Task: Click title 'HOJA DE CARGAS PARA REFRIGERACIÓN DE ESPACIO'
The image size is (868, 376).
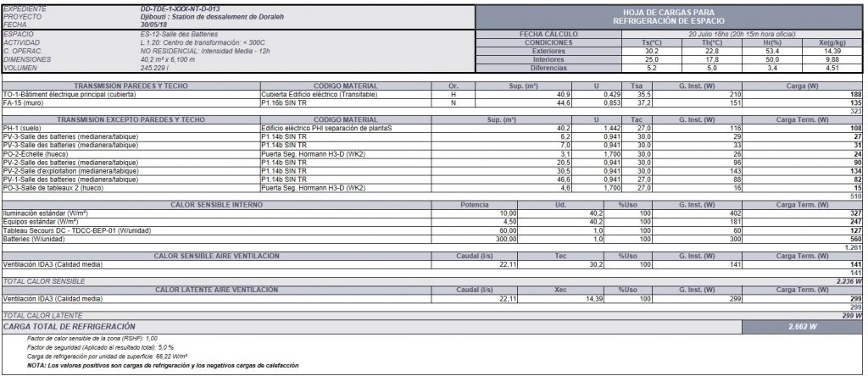Action: coord(668,17)
